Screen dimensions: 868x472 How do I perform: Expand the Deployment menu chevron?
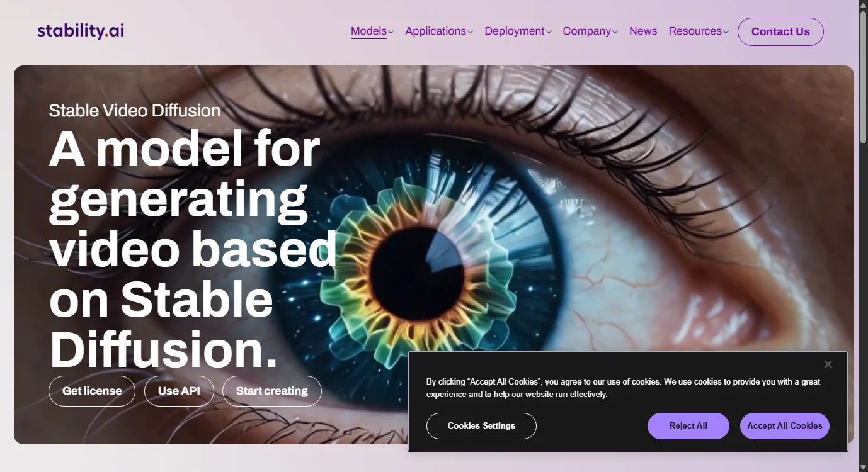[x=549, y=32]
